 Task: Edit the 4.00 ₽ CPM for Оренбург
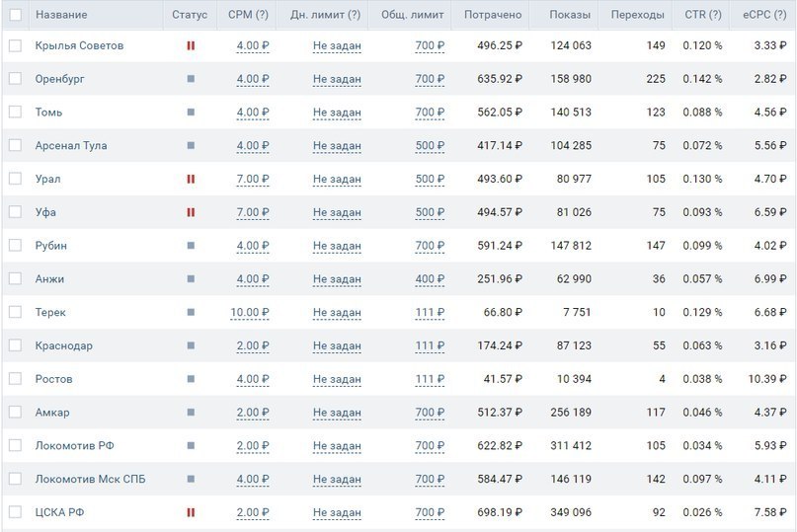[x=253, y=79]
